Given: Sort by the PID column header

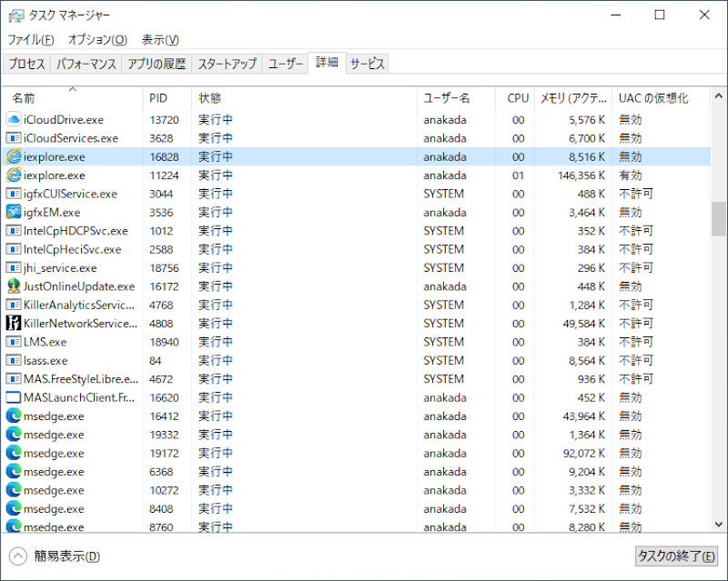Looking at the screenshot, I should (158, 98).
